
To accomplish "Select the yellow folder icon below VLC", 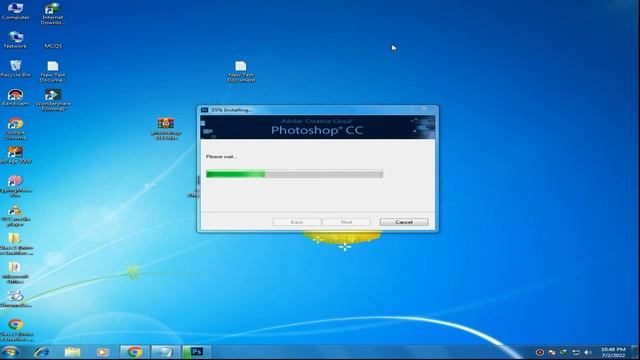I will coord(15,244).
